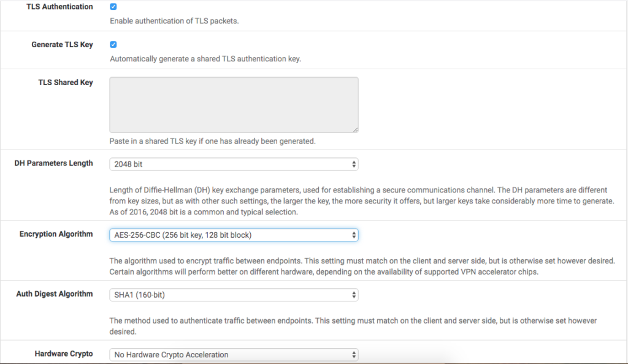The height and width of the screenshot is (364, 628).
Task: Click the Encryption Algorithm label
Action: click(x=56, y=234)
